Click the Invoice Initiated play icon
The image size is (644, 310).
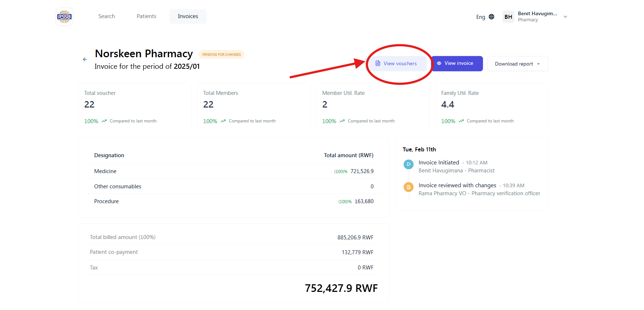(408, 164)
